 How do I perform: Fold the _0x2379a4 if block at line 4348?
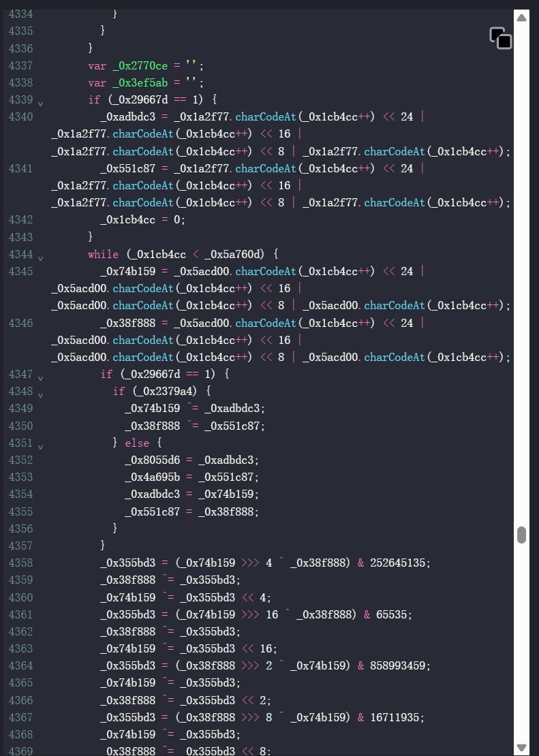pyautogui.click(x=40, y=394)
